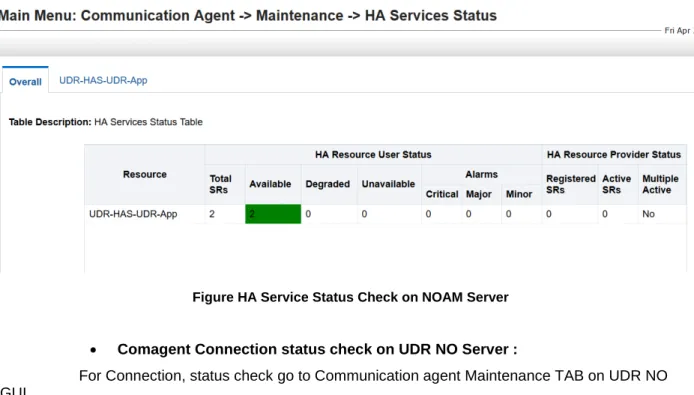The image size is (694, 395).
Task: Click the Minor alarms column header
Action: [521, 194]
